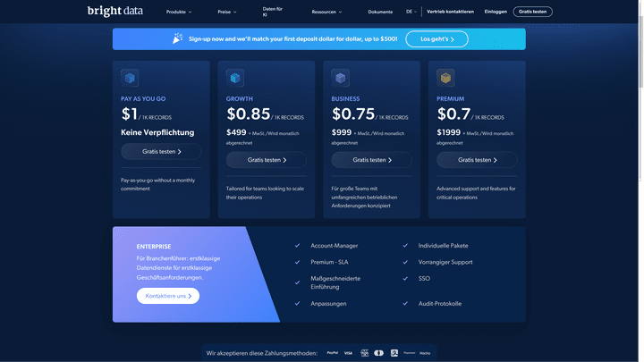Click Gratis testen under the Business plan

tap(372, 160)
